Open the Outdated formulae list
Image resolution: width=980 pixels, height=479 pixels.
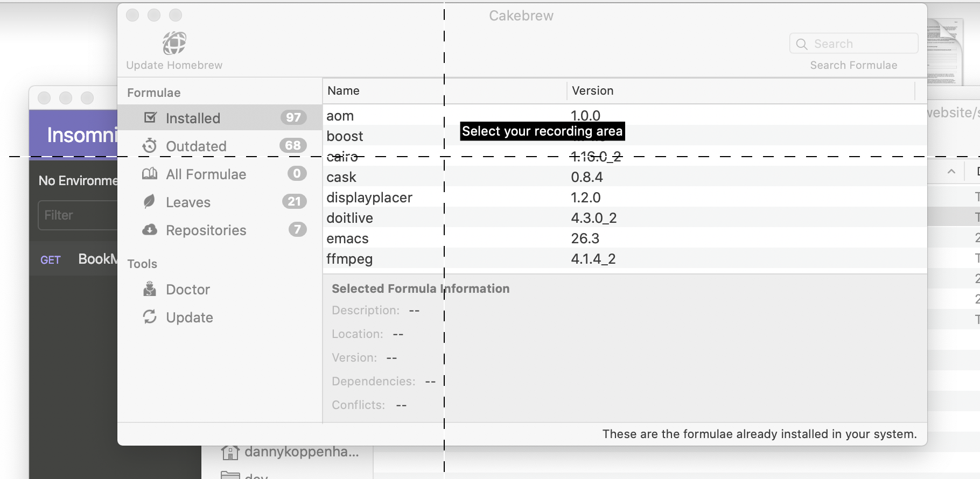[220, 146]
